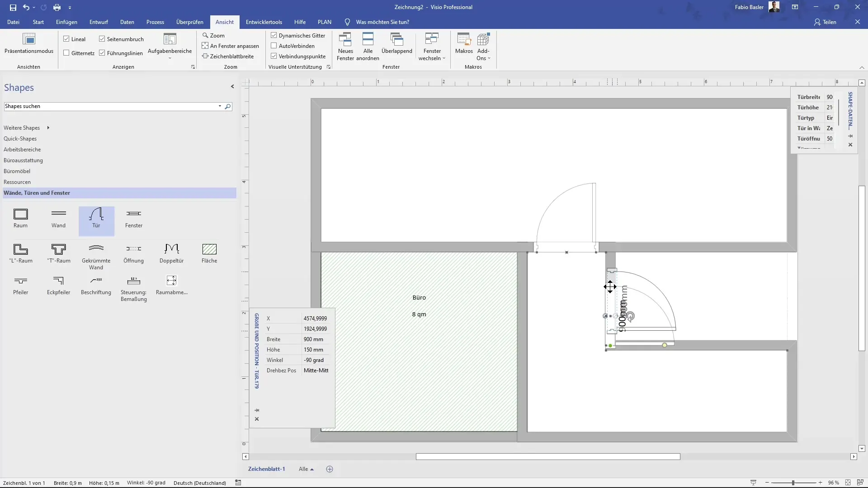The width and height of the screenshot is (868, 488).
Task: Select the Doppeltür shape
Action: point(172,253)
